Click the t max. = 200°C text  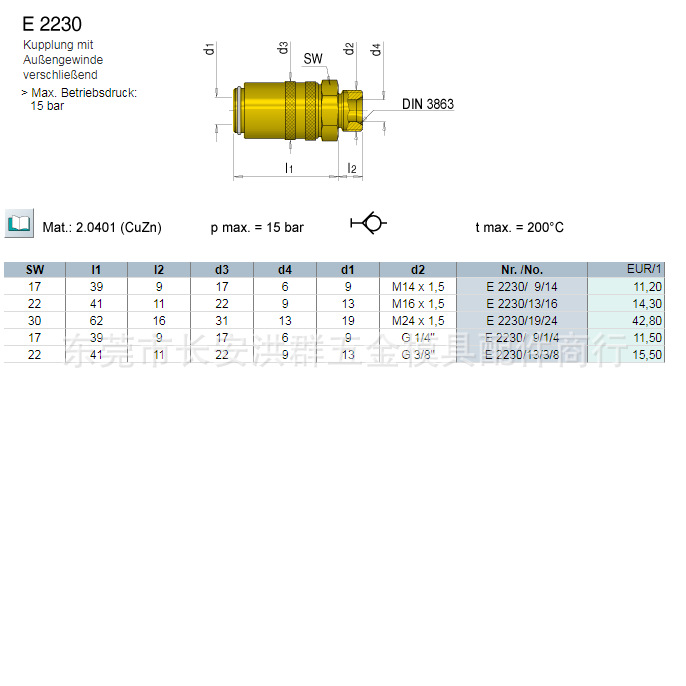pos(519,228)
